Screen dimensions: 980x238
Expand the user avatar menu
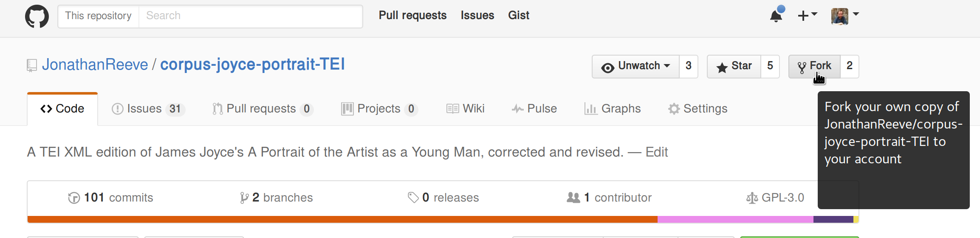845,16
